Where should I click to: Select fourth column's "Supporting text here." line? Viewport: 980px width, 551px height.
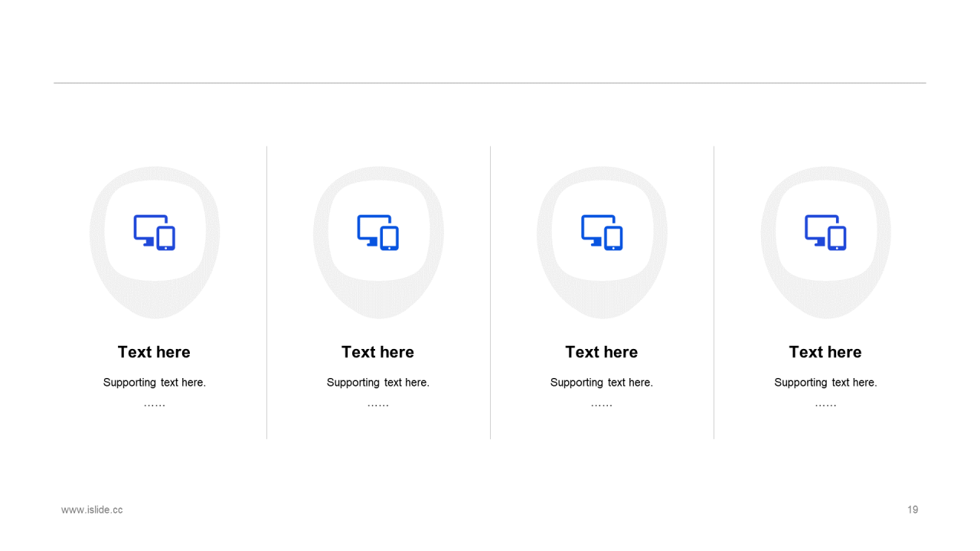825,383
